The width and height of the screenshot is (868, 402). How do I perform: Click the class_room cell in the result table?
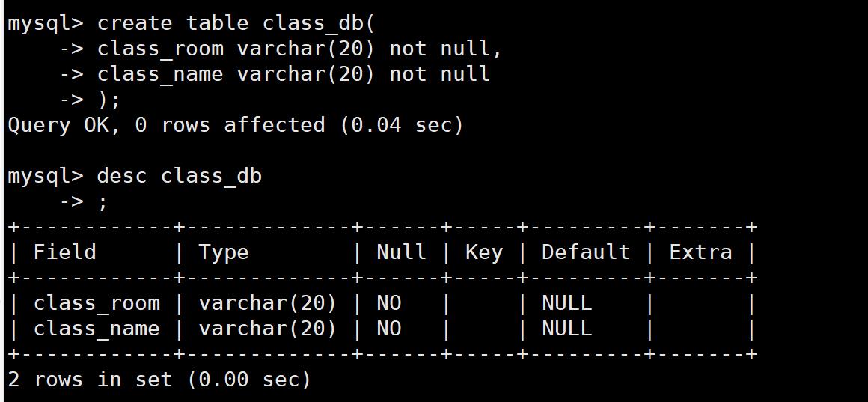click(x=97, y=303)
